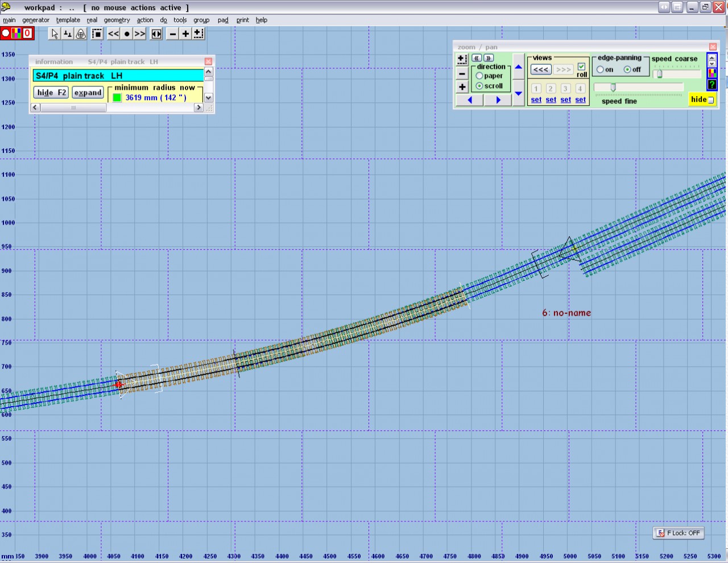Viewport: 728px width, 563px height.
Task: Click the set link under view 3
Action: click(566, 100)
